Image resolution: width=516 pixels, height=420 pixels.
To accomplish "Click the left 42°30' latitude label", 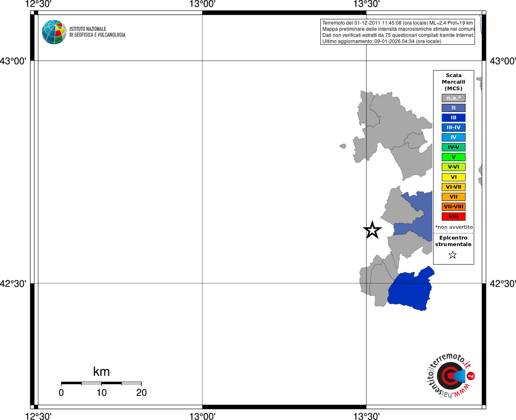I will 13,283.
